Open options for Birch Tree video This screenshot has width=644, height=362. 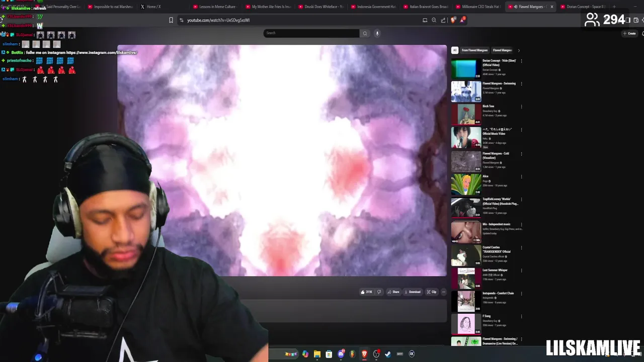point(521,107)
